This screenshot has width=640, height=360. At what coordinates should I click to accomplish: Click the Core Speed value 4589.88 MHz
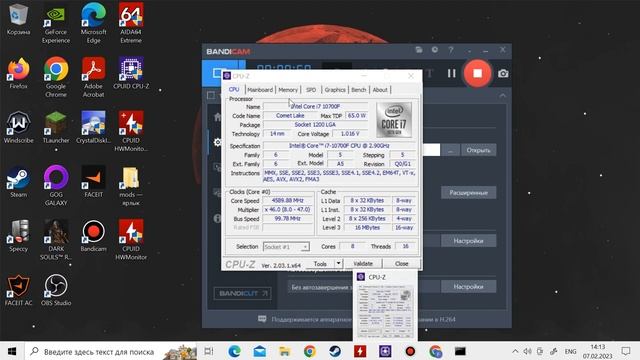click(x=288, y=200)
